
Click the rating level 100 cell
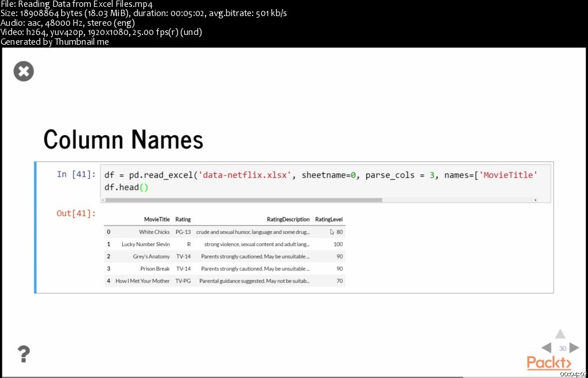(x=338, y=244)
